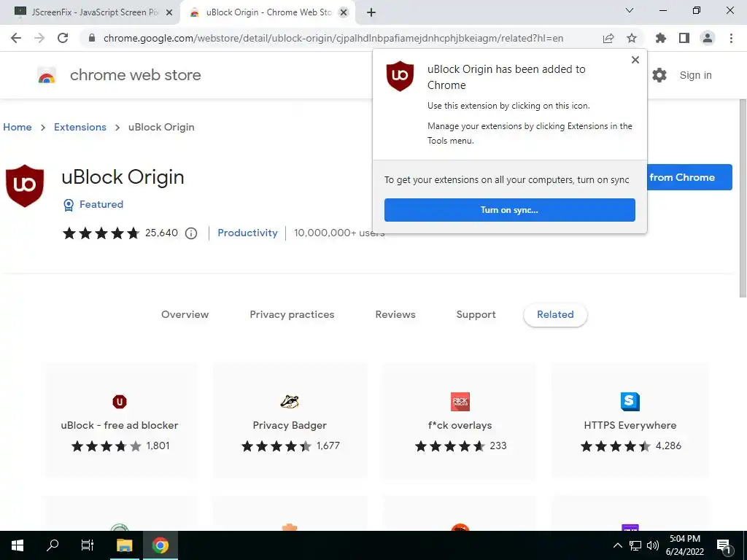Open the HTTPS Everywhere card title

[x=630, y=425]
